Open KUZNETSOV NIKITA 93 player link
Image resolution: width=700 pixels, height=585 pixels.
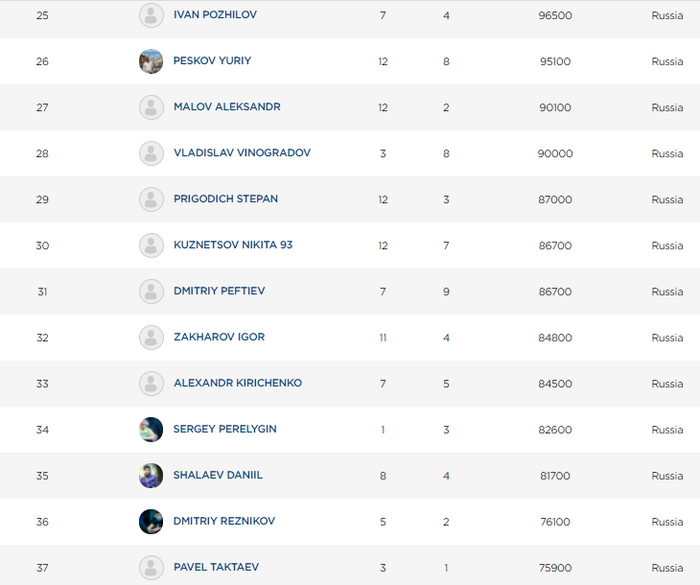233,245
